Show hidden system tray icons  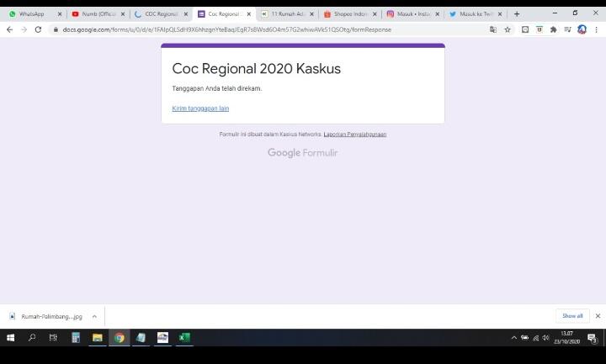[x=513, y=338]
